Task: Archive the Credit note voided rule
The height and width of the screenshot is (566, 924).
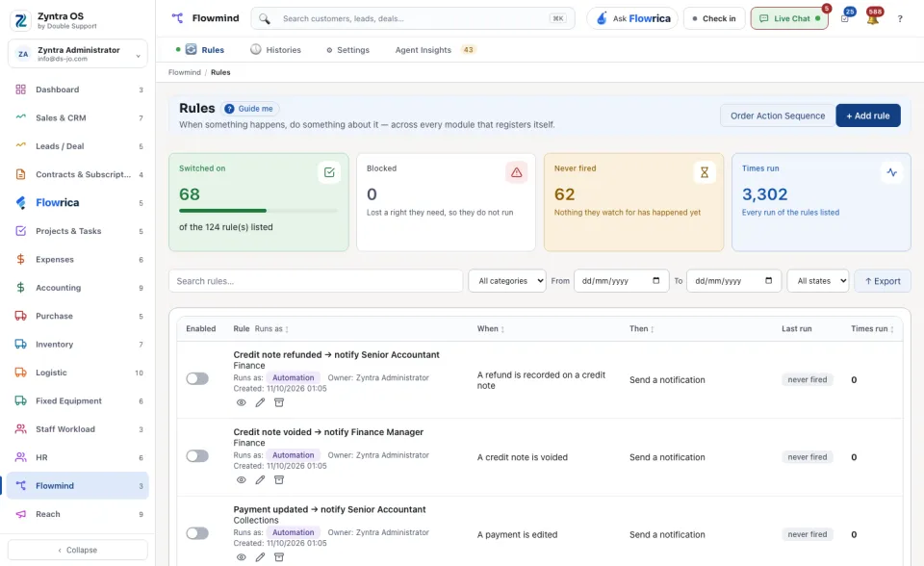Action: click(279, 480)
